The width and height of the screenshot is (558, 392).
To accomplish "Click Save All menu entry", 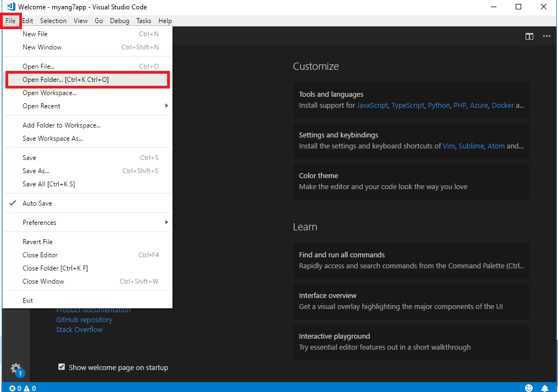I will click(87, 184).
